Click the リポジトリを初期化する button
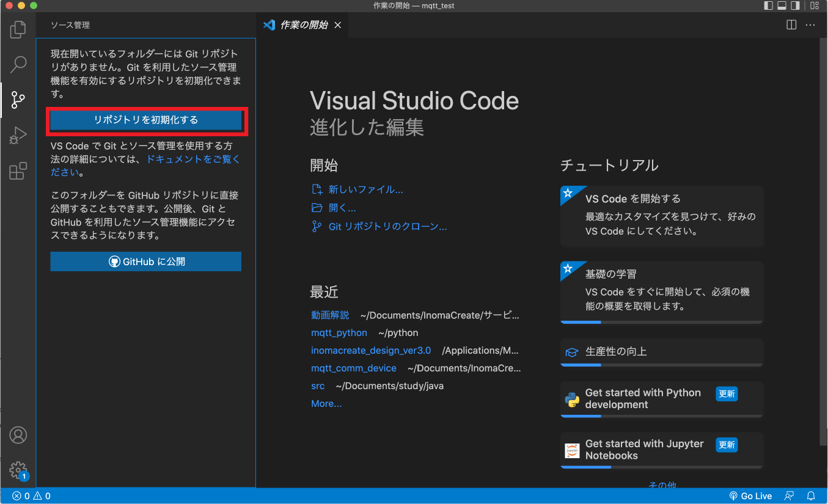This screenshot has height=504, width=828. pos(146,120)
